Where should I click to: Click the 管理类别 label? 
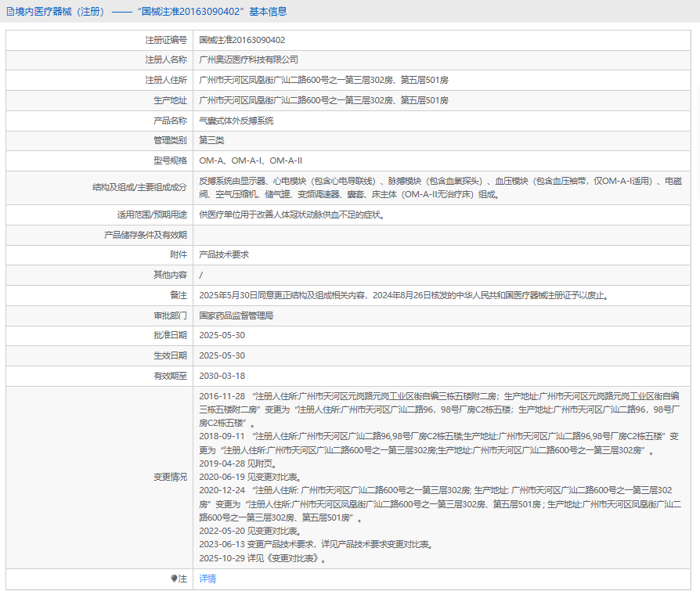coord(170,140)
